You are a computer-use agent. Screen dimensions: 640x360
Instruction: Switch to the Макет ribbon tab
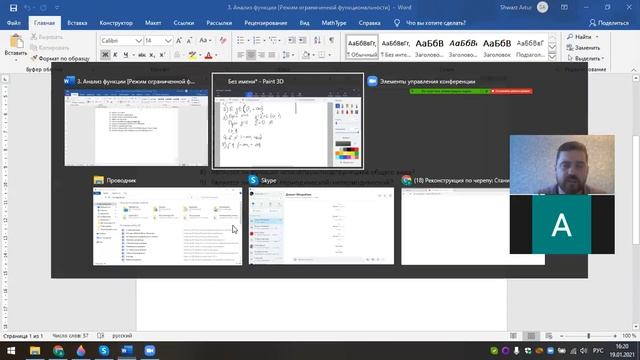click(x=153, y=23)
